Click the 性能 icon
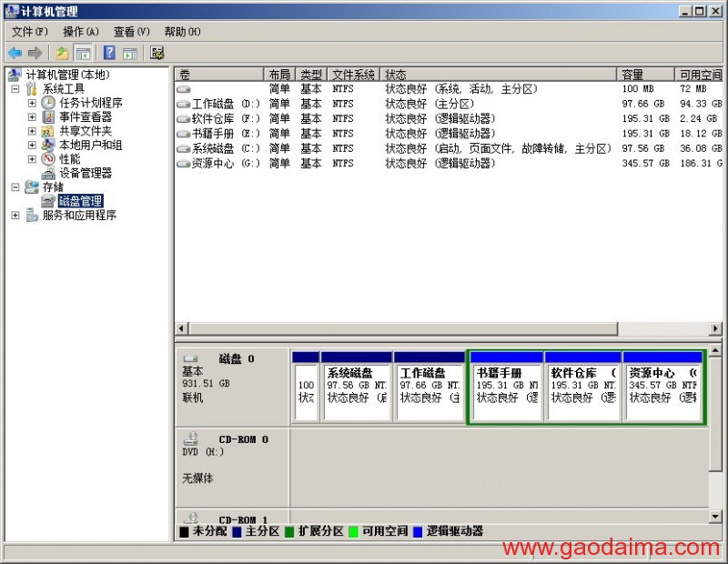Screen dimensions: 728x564 (x=48, y=159)
